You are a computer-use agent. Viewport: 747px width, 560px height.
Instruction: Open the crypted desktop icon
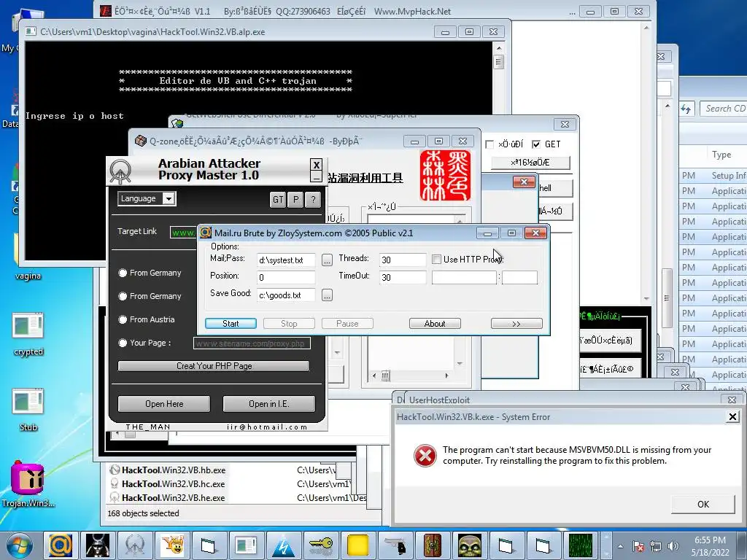coord(28,334)
